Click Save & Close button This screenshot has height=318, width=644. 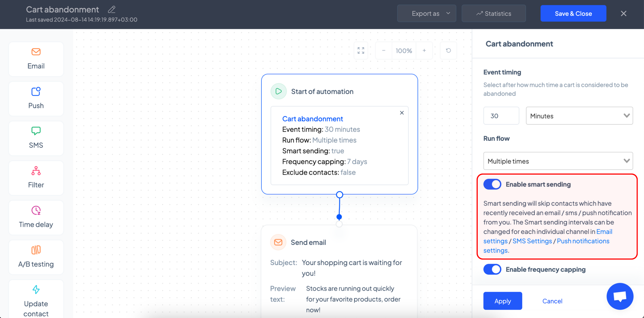point(573,14)
